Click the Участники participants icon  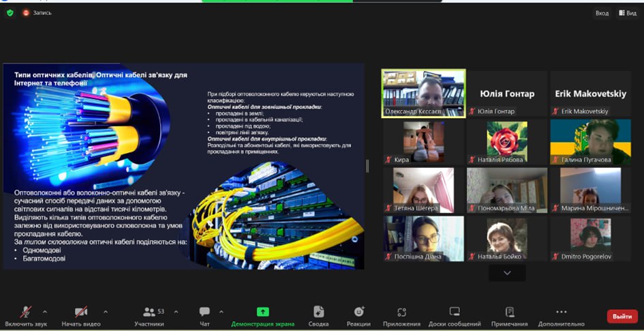149,312
